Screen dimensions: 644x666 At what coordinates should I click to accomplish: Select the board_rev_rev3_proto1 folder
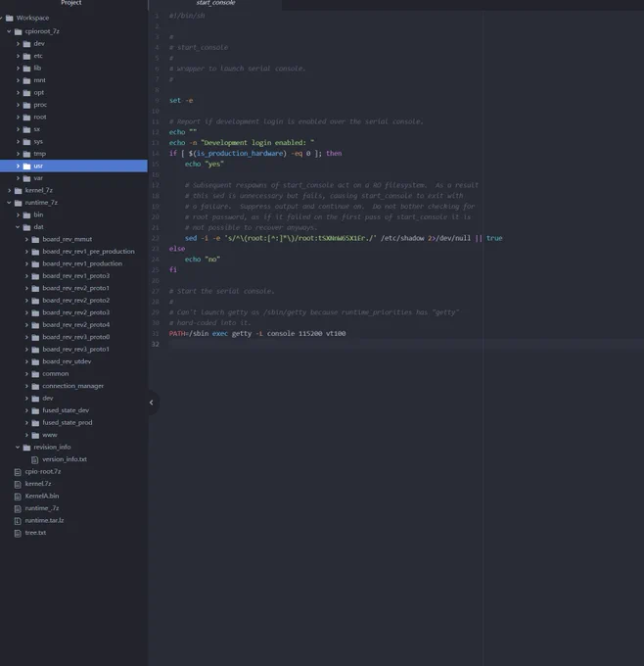pos(76,349)
